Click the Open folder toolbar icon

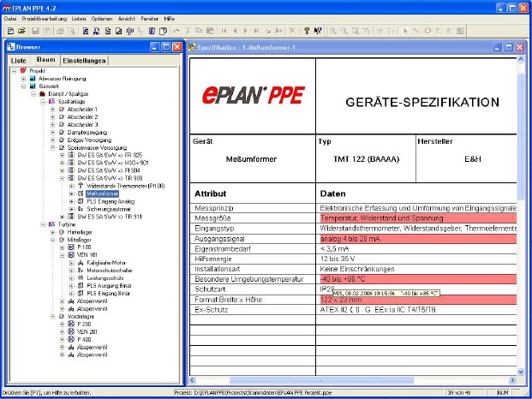pyautogui.click(x=21, y=31)
